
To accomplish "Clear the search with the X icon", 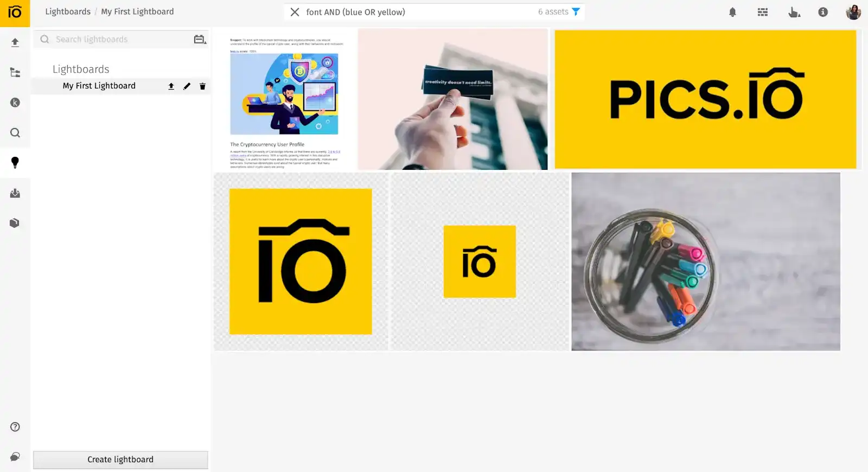I will (x=295, y=12).
